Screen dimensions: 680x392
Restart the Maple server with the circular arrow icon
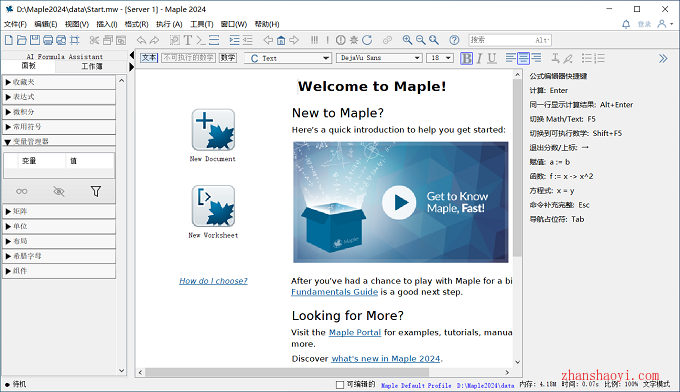(367, 40)
